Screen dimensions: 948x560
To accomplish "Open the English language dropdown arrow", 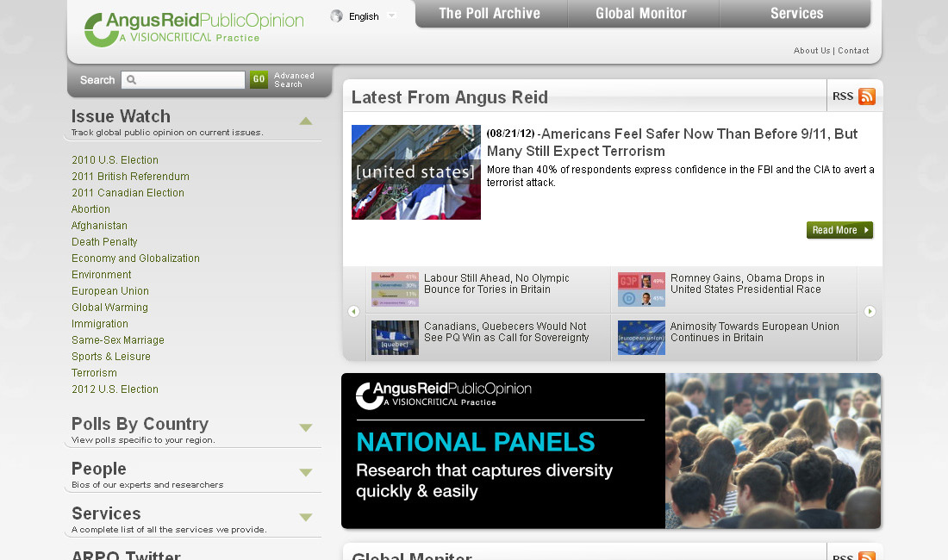I will tap(392, 16).
